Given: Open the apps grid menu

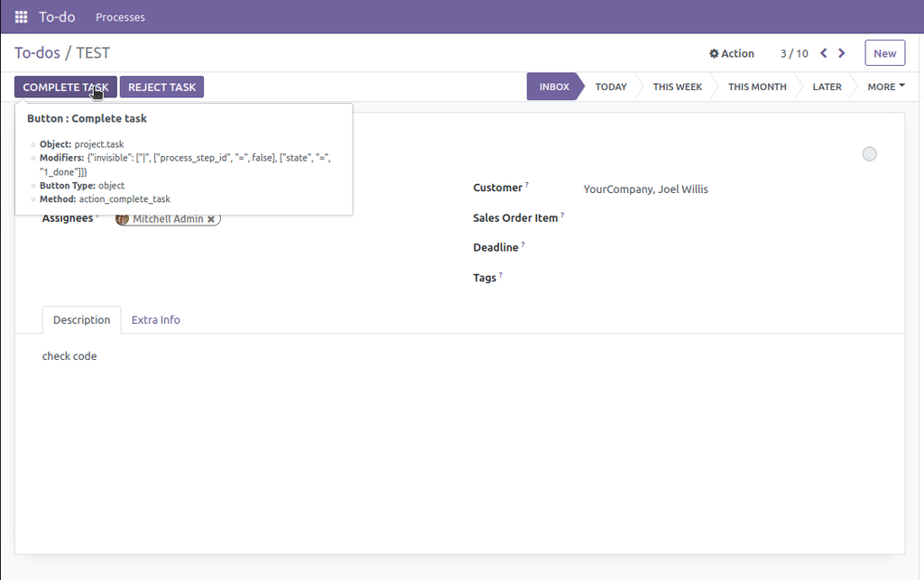Looking at the screenshot, I should click(x=22, y=17).
